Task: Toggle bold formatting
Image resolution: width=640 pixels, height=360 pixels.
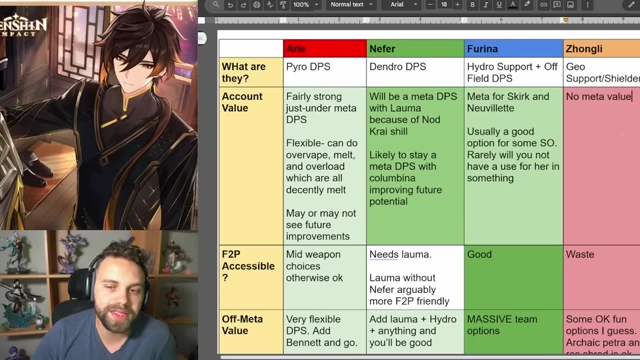Action: [472, 4]
